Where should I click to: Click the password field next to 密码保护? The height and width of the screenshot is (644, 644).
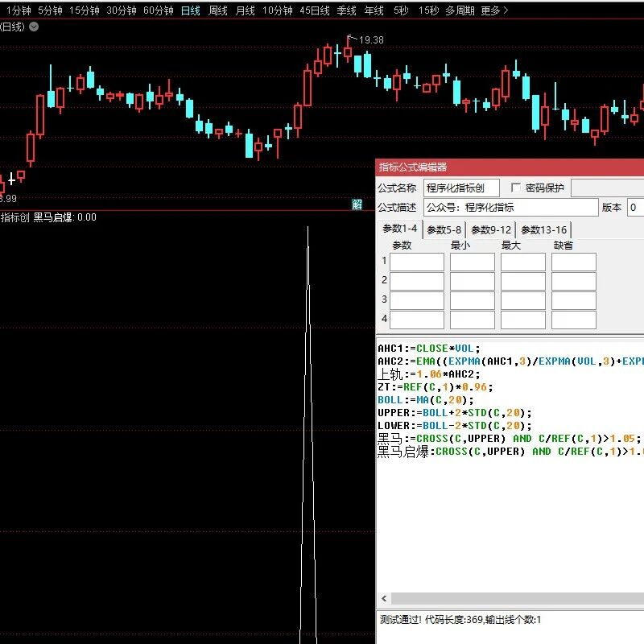[x=608, y=188]
